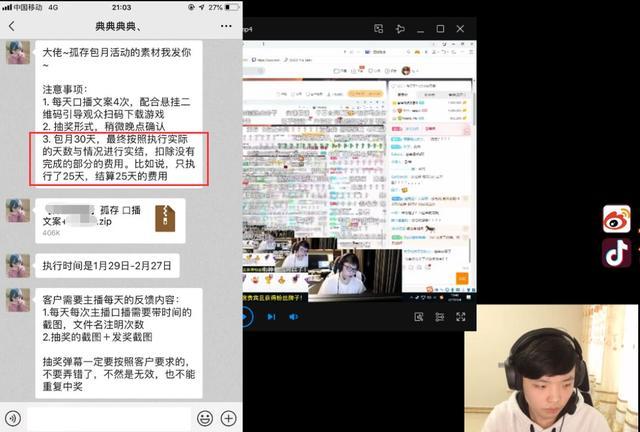640x432 pixels.
Task: Tap the chat title 典典典典、
Action: 118,27
